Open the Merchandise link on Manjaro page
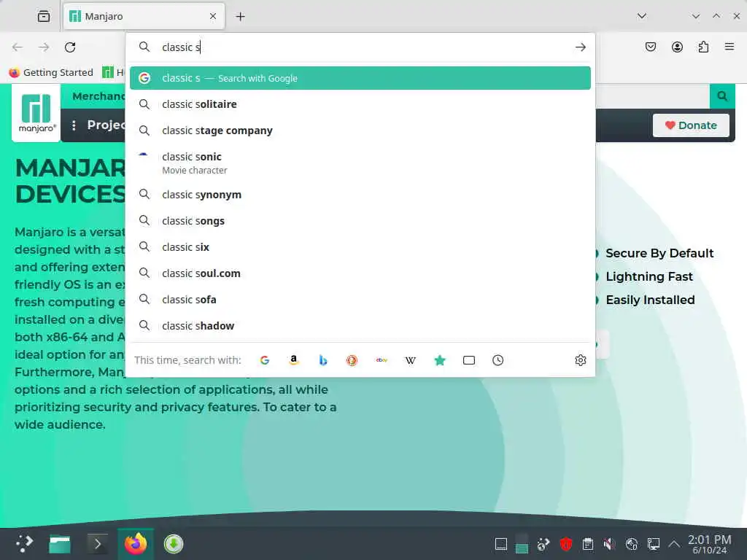Viewport: 747px width, 560px height. (x=98, y=96)
